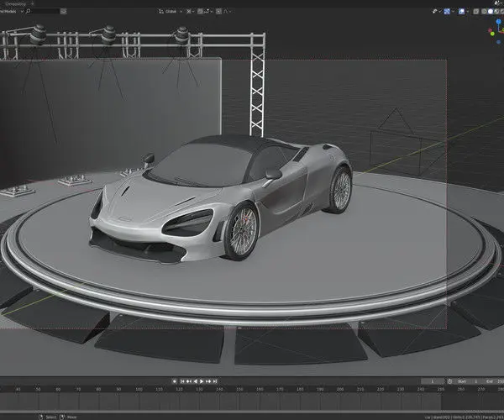Play the animation in reverse
Viewport: 504px width, 420px height.
pyautogui.click(x=195, y=381)
